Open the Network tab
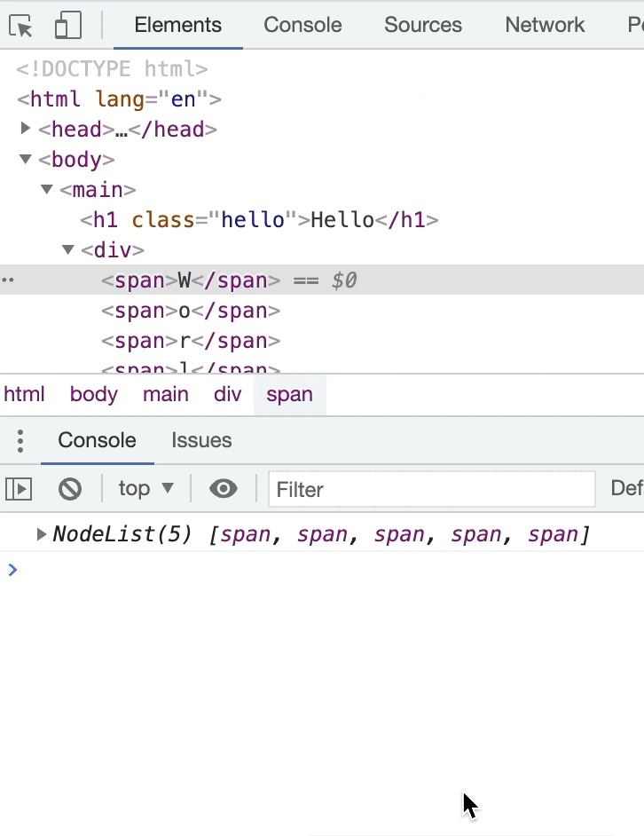644x836 pixels. click(x=545, y=25)
